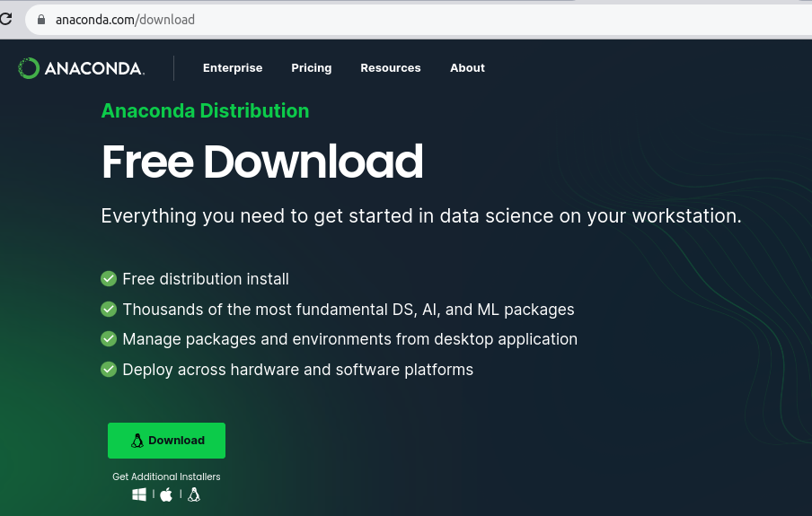
Task: Choose the Windows installer icon
Action: click(139, 494)
